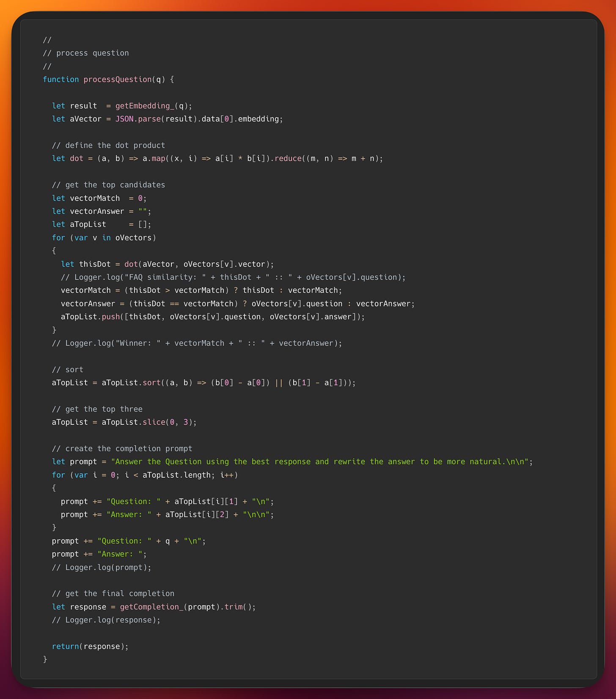616x699 pixels.
Task: Click the 'let vectorAnswer = "";' line
Action: pyautogui.click(x=102, y=211)
